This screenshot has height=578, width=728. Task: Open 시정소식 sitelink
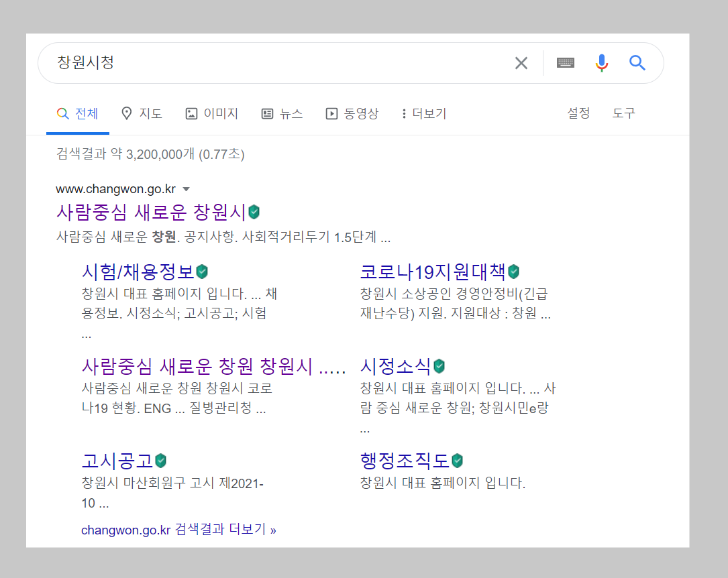click(396, 366)
